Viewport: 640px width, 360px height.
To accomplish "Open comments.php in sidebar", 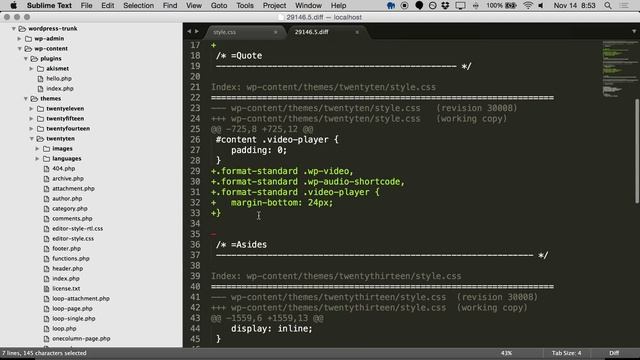I will point(72,218).
